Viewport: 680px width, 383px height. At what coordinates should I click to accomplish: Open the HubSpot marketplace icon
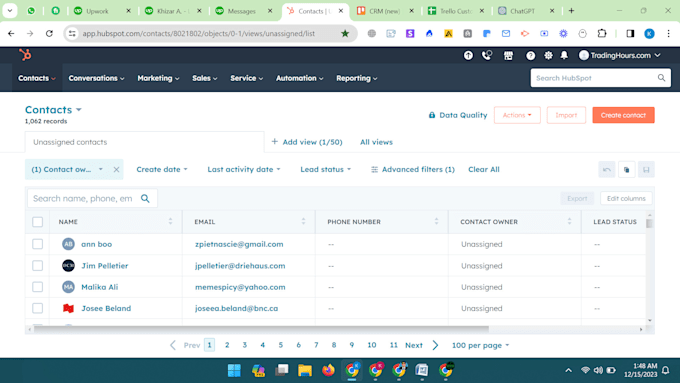(508, 55)
